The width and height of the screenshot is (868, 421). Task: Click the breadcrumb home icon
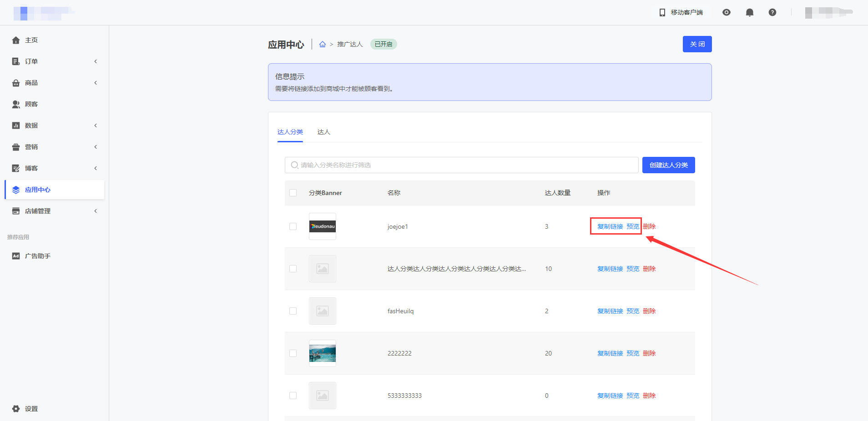tap(323, 44)
